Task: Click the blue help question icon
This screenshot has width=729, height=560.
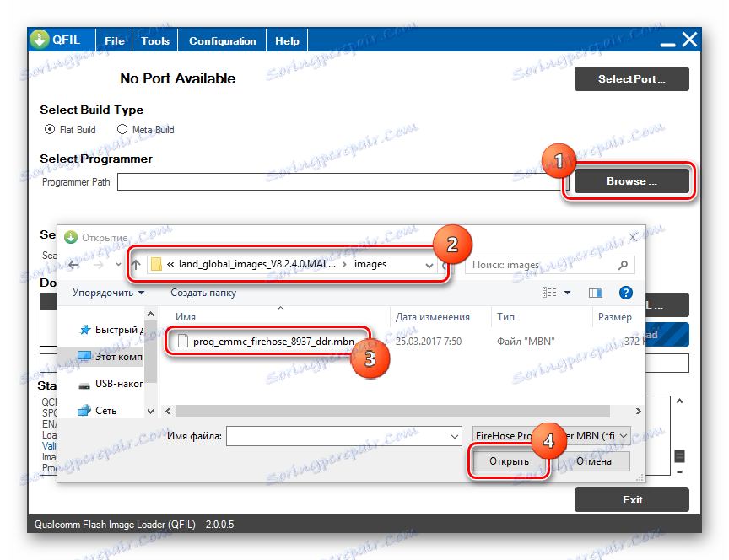Action: coord(626,293)
